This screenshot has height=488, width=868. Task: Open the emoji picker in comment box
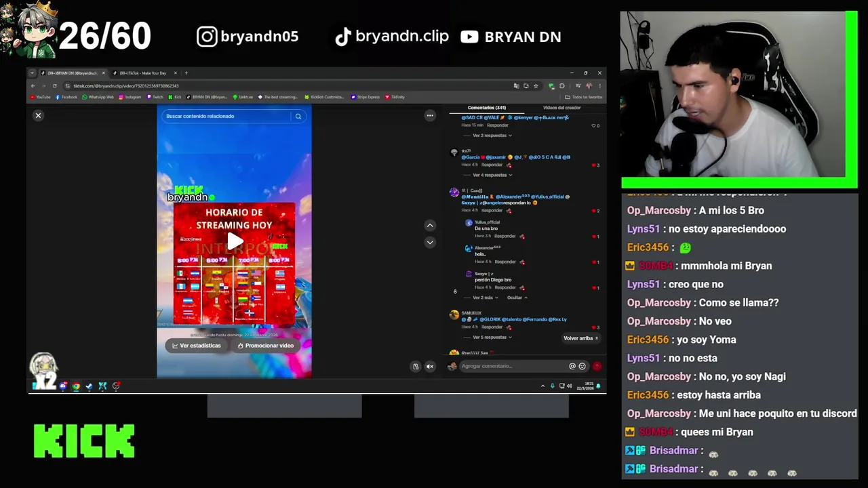[582, 366]
